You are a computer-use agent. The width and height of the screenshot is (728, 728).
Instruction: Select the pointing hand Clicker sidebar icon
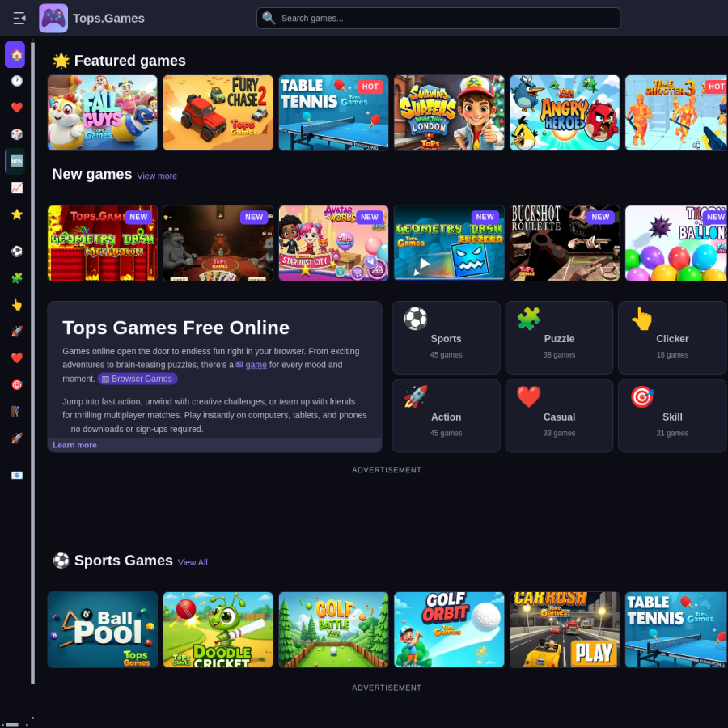[17, 305]
